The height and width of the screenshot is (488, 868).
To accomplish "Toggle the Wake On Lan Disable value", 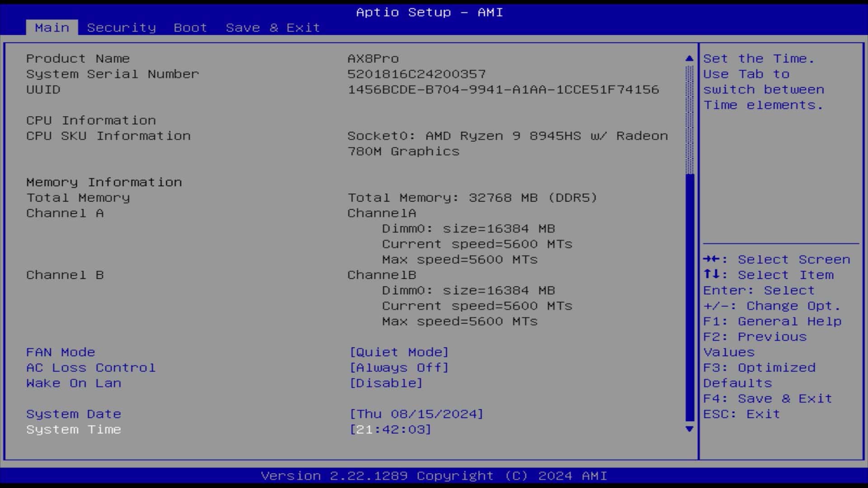I will (386, 383).
